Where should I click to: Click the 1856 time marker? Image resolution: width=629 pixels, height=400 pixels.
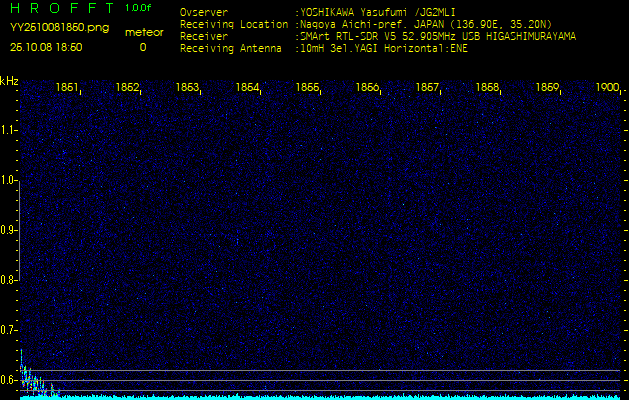click(367, 87)
